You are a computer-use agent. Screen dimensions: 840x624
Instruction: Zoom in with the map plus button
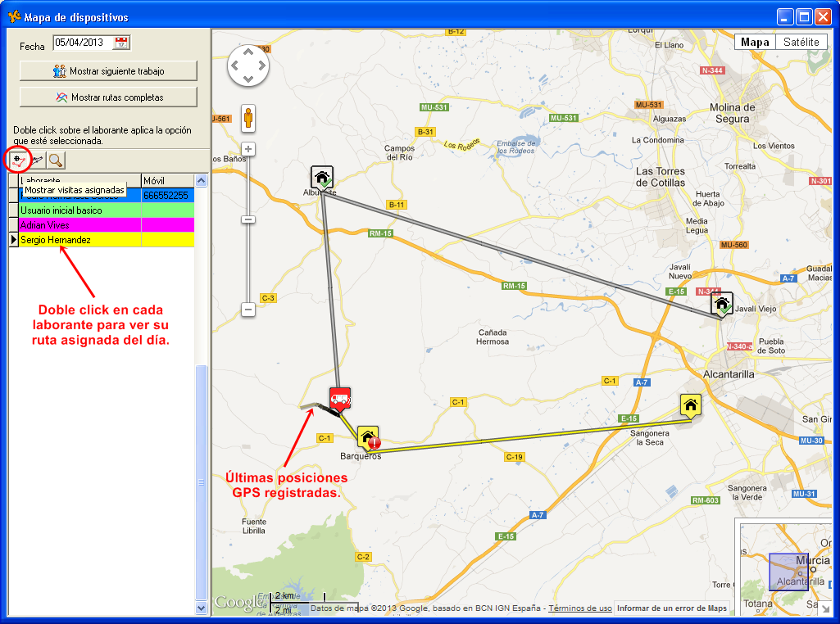point(248,149)
